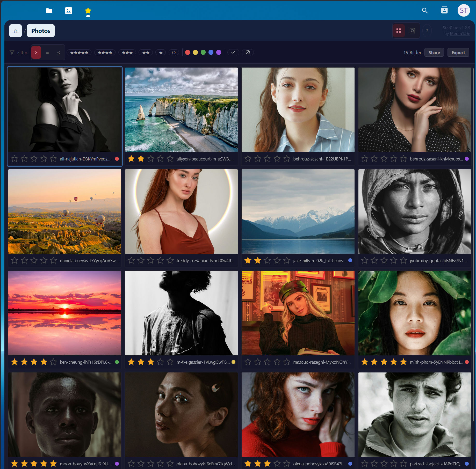Open the contacts icon next to the avatar
This screenshot has width=476, height=469.
click(444, 10)
